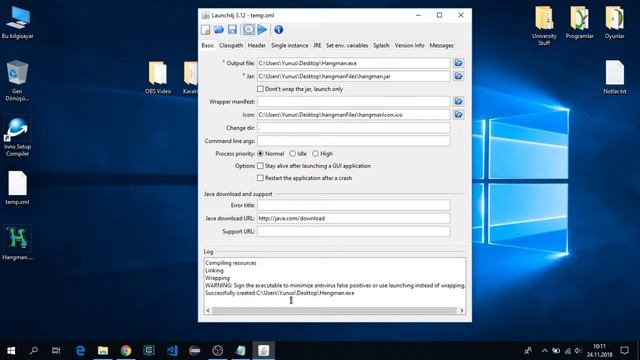Open Visual Studio Code from the taskbar
This screenshot has width=640, height=360.
[x=172, y=350]
